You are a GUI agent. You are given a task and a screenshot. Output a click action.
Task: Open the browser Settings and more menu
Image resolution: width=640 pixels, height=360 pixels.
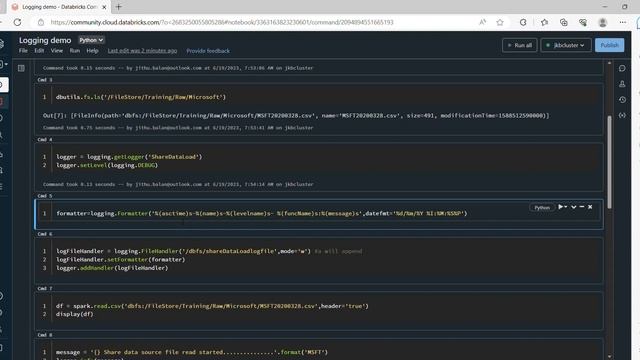(622, 22)
